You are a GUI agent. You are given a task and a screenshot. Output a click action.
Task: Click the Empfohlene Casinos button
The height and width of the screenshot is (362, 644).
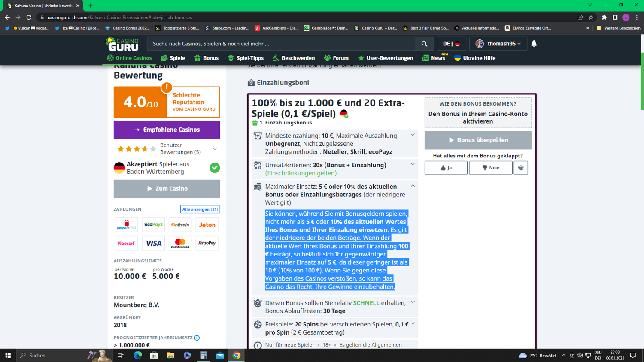[x=167, y=130]
